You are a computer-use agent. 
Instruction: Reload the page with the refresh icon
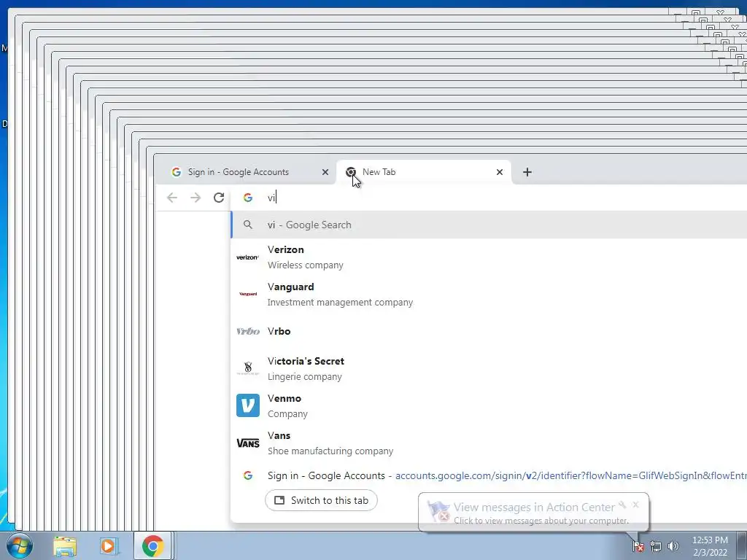click(x=219, y=198)
